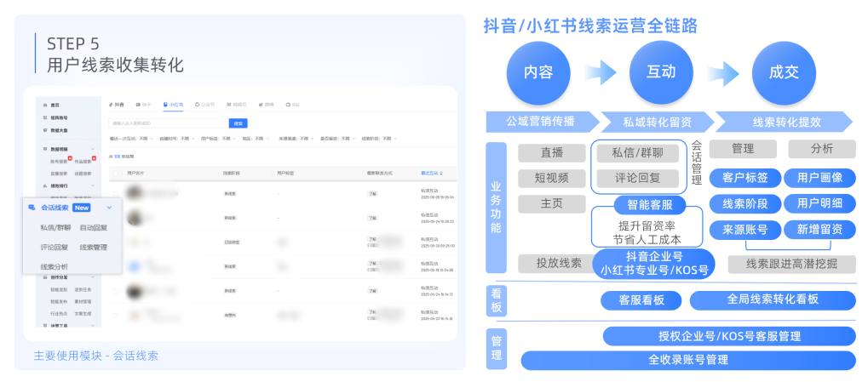Tick checkbox of row dated 2025-04-24
The width and height of the screenshot is (868, 382).
116,291
